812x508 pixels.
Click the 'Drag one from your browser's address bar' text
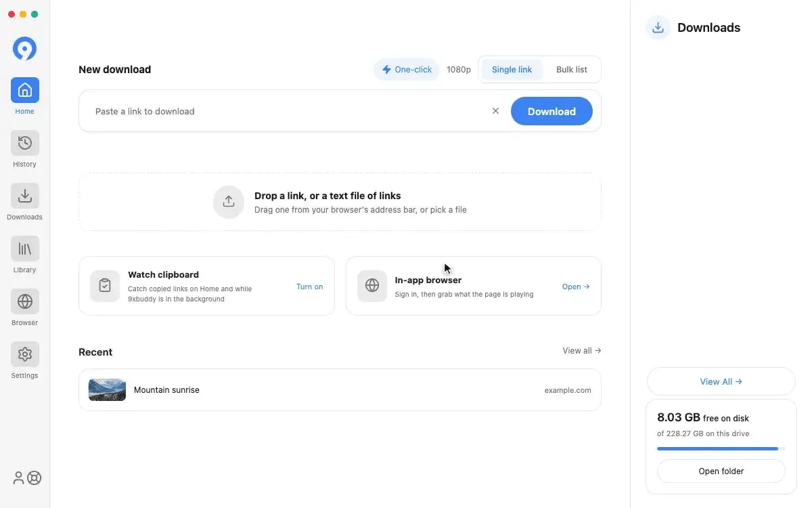click(x=361, y=210)
